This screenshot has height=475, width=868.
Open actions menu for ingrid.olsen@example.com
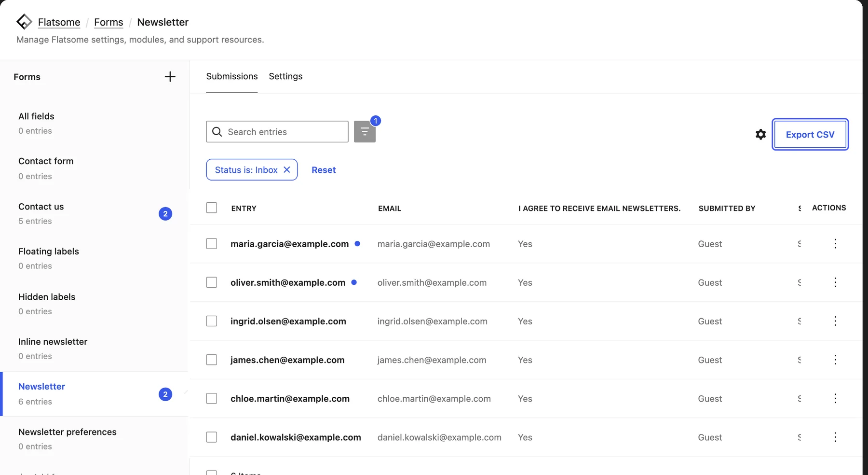point(835,321)
